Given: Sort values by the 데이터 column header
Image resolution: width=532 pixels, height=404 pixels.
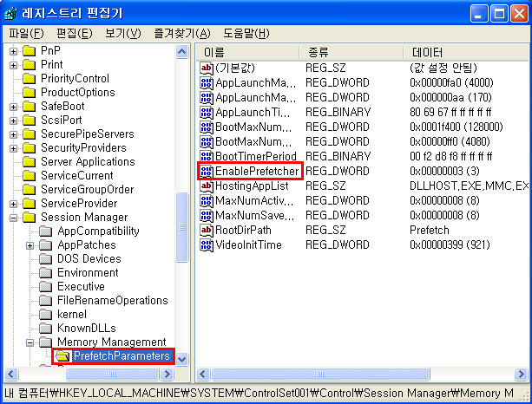Looking at the screenshot, I should [x=467, y=53].
